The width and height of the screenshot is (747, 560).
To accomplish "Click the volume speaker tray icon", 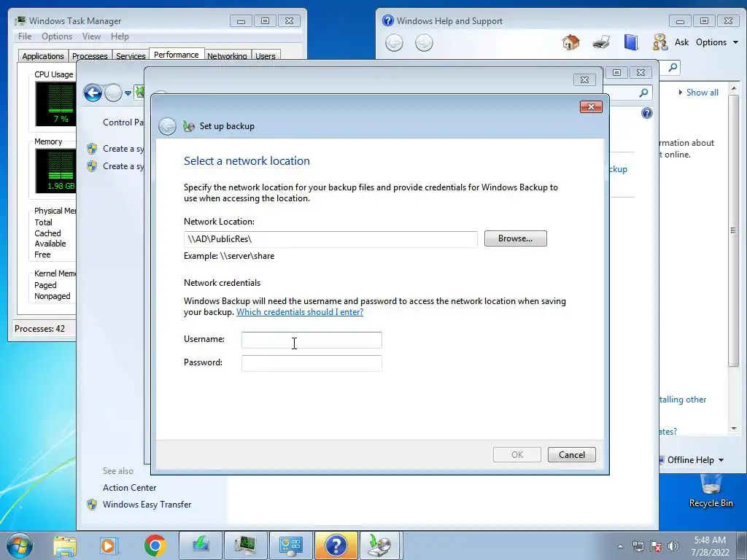I will [x=673, y=546].
